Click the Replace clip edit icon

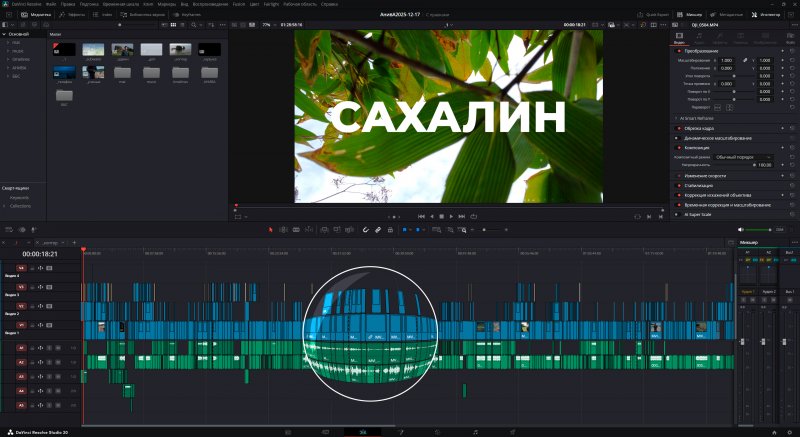[349, 230]
